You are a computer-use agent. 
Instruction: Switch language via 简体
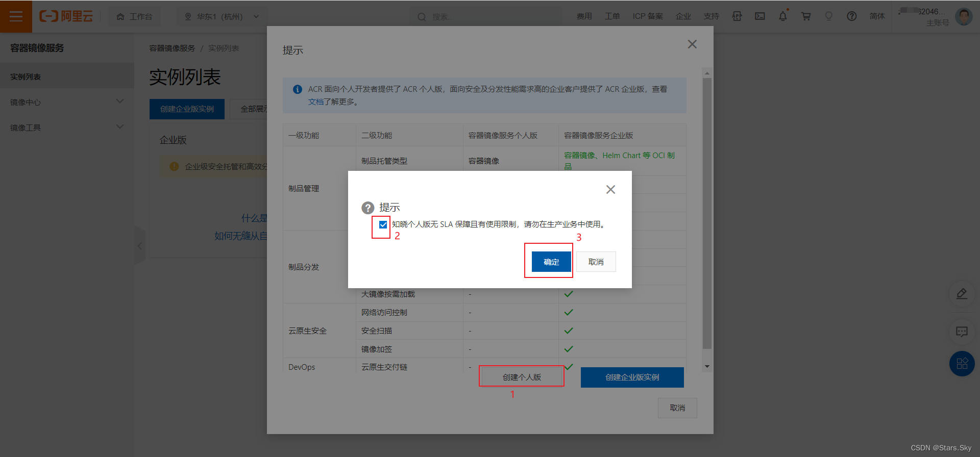coord(877,16)
